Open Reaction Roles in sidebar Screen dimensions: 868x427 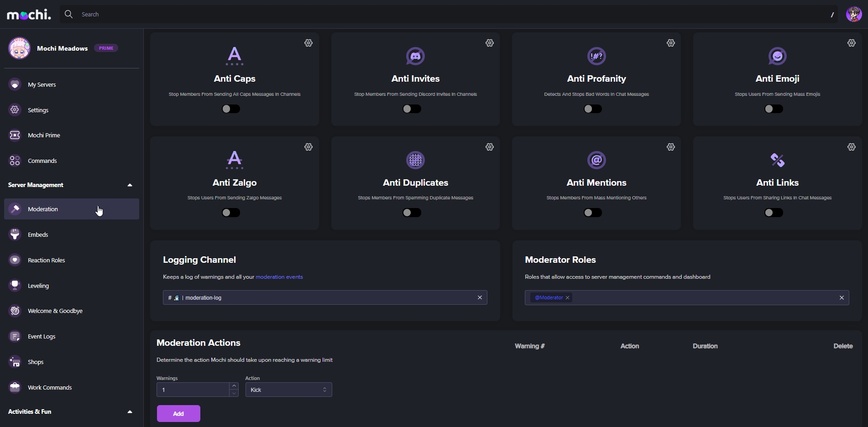46,260
